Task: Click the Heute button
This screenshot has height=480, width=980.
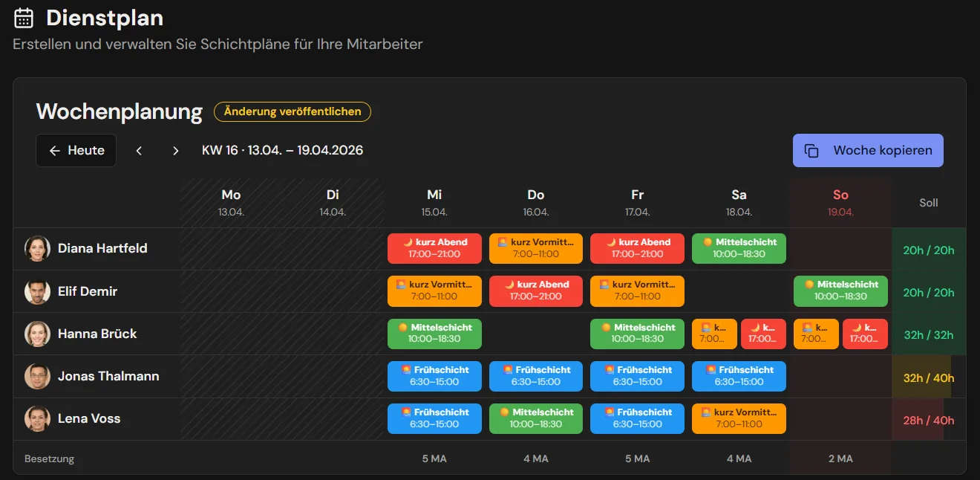Action: pyautogui.click(x=76, y=151)
